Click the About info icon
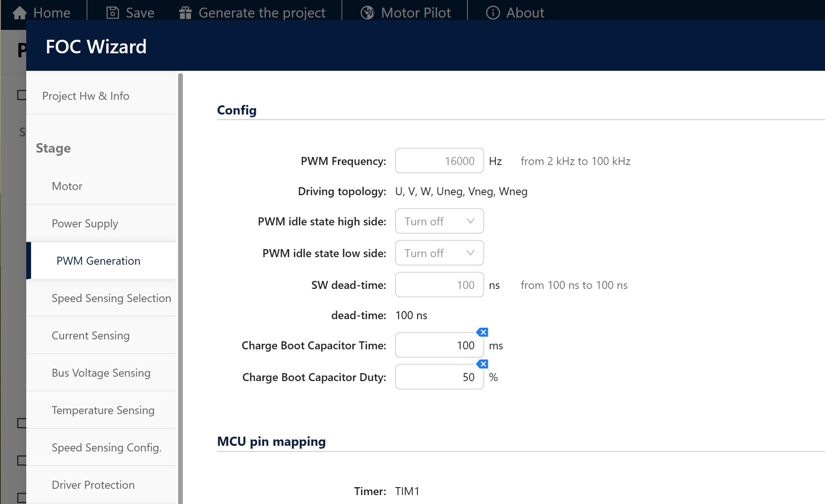This screenshot has width=825, height=504. tap(492, 13)
